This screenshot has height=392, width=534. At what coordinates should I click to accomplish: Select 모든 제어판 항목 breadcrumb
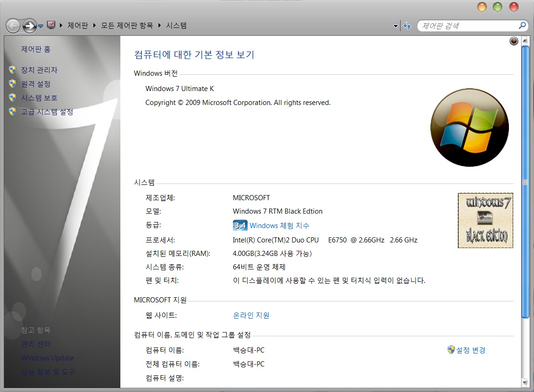pos(127,26)
